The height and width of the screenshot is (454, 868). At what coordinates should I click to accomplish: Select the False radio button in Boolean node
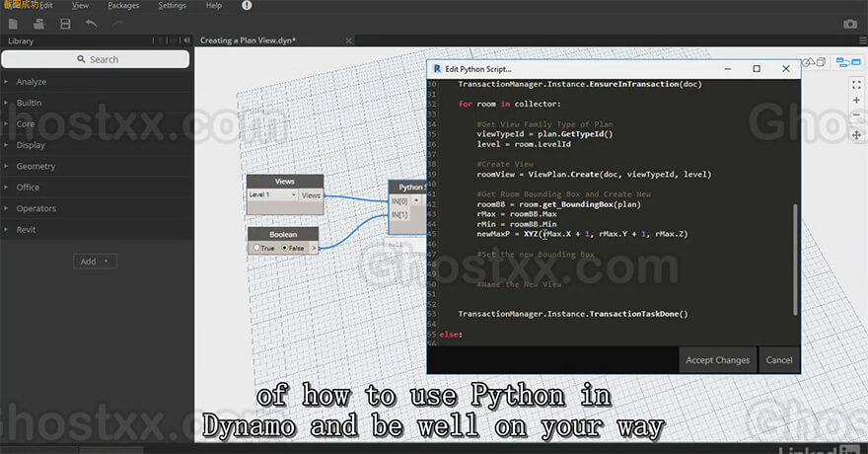click(285, 248)
